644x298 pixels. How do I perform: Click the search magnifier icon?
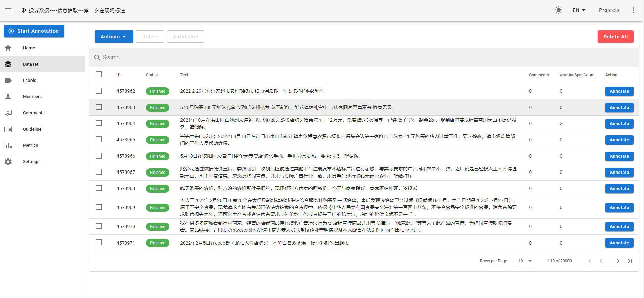[97, 58]
